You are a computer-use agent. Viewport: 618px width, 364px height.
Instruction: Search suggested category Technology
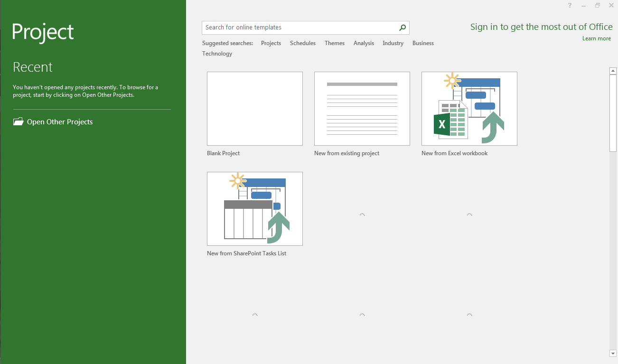click(x=217, y=54)
